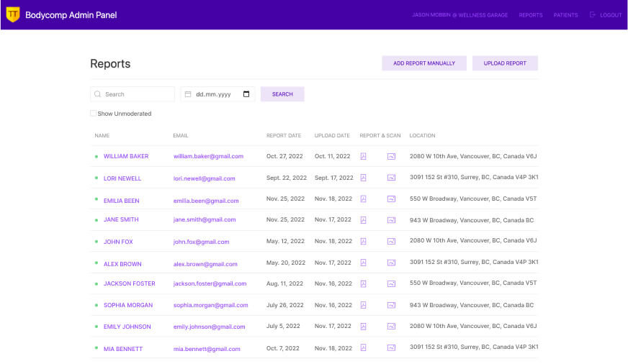View Sophia Morgan's scan image icon

click(x=391, y=305)
